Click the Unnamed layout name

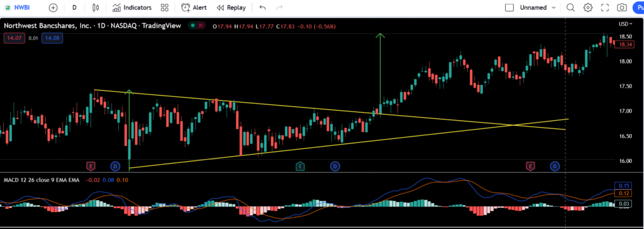coord(533,8)
